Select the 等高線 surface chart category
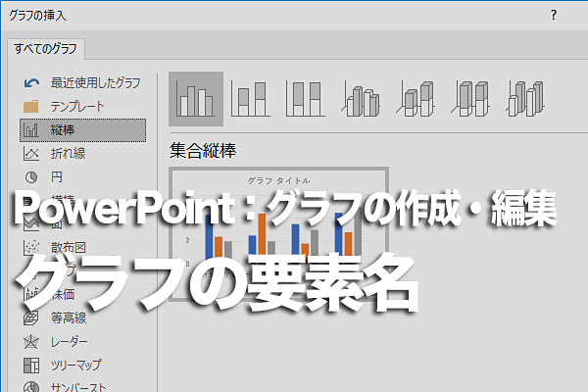Viewport: 588px width, 392px height. (x=82, y=318)
